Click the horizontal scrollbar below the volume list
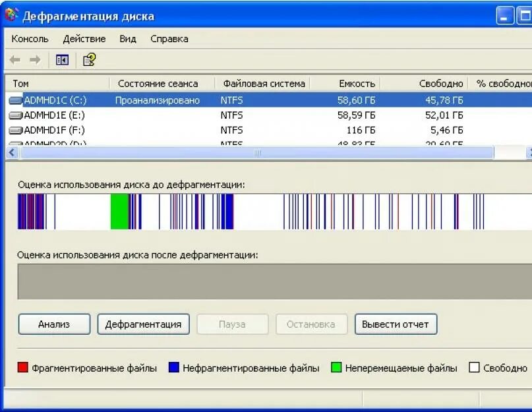532x412 pixels. pos(257,152)
